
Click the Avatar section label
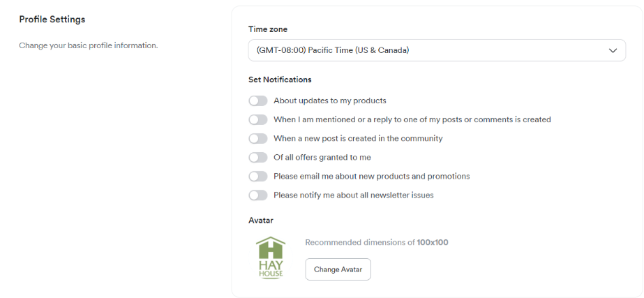tap(261, 220)
